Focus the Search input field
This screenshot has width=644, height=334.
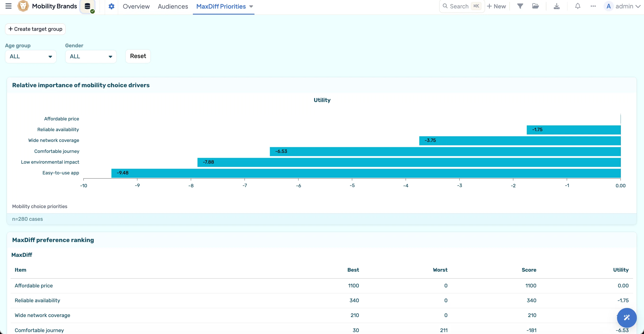(462, 6)
